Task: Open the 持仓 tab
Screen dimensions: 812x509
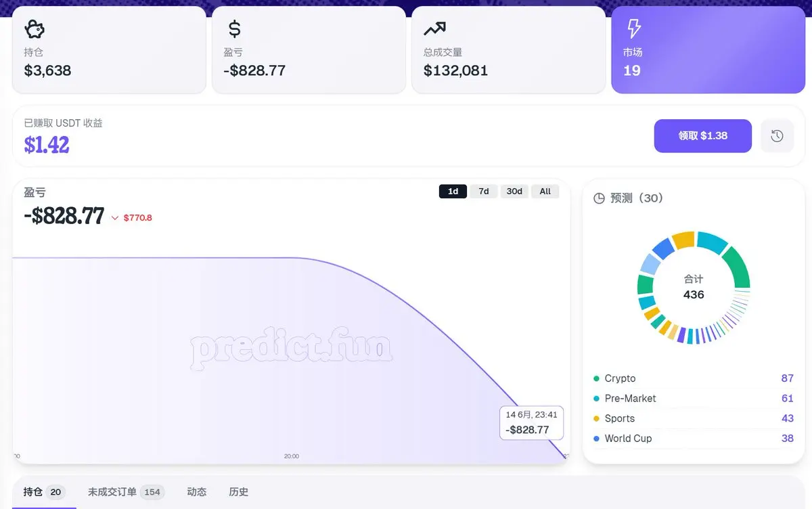Action: tap(44, 492)
